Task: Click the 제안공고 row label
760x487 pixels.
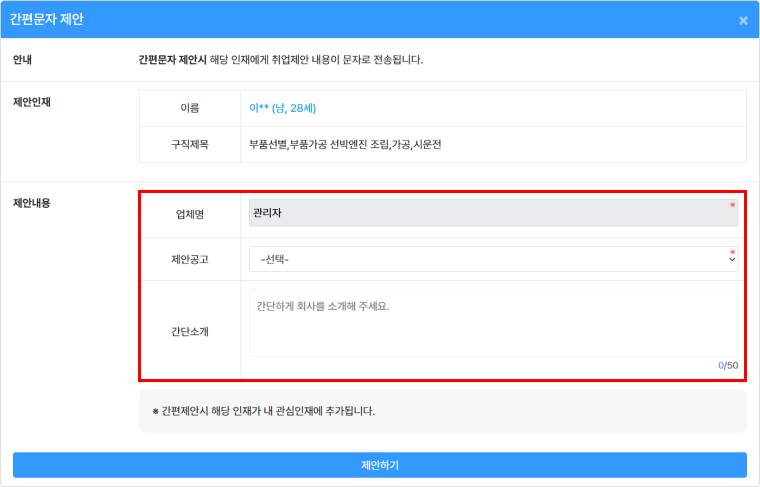Action: (190, 260)
